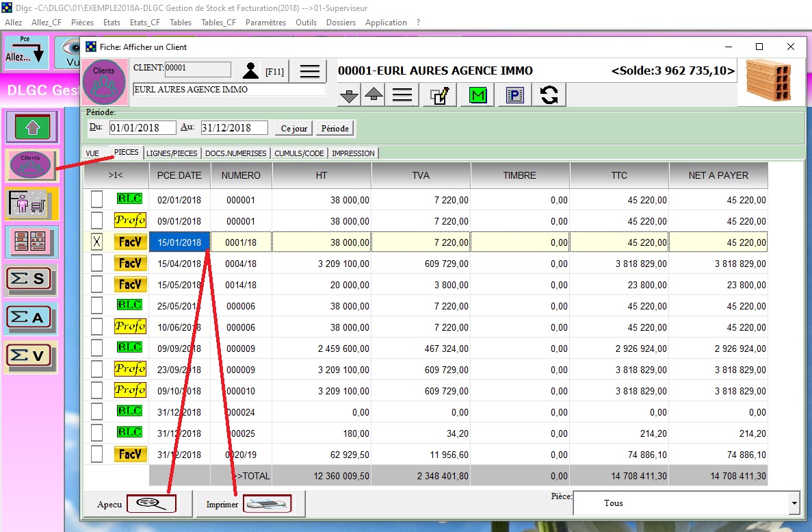812x532 pixels.
Task: Click the Du start date field
Action: (x=142, y=128)
